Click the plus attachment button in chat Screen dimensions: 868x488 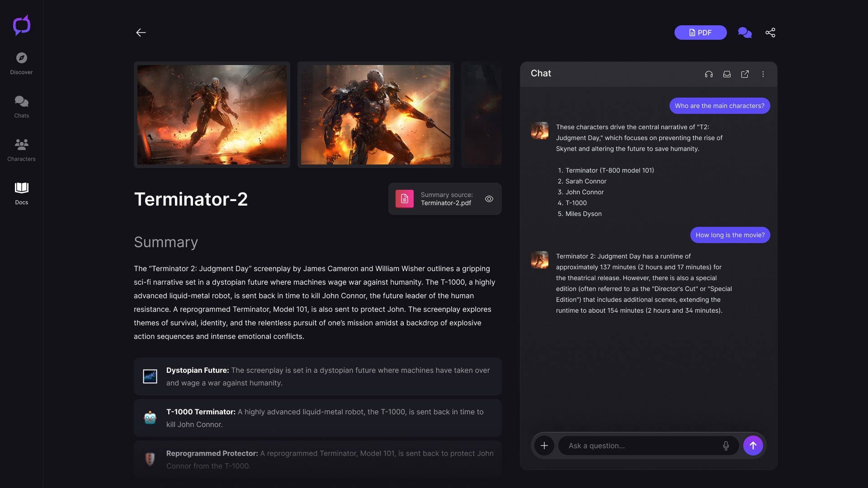pyautogui.click(x=544, y=446)
